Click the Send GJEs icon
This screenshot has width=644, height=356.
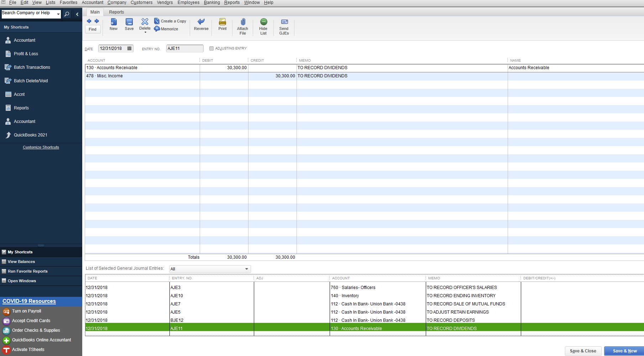pos(284,22)
